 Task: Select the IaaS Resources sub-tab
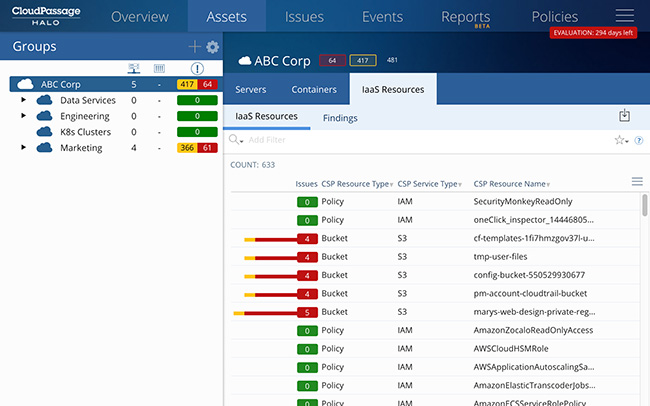pos(267,117)
